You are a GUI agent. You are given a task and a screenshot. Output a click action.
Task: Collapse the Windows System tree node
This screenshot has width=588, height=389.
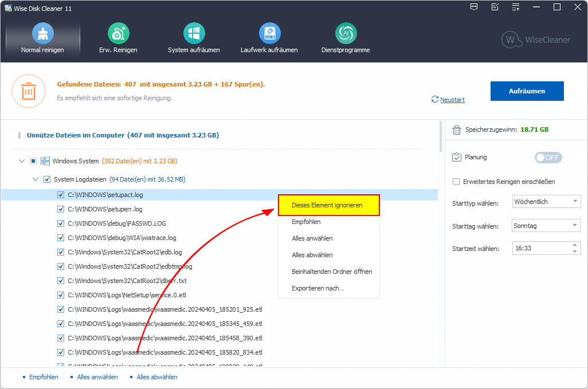[22, 161]
